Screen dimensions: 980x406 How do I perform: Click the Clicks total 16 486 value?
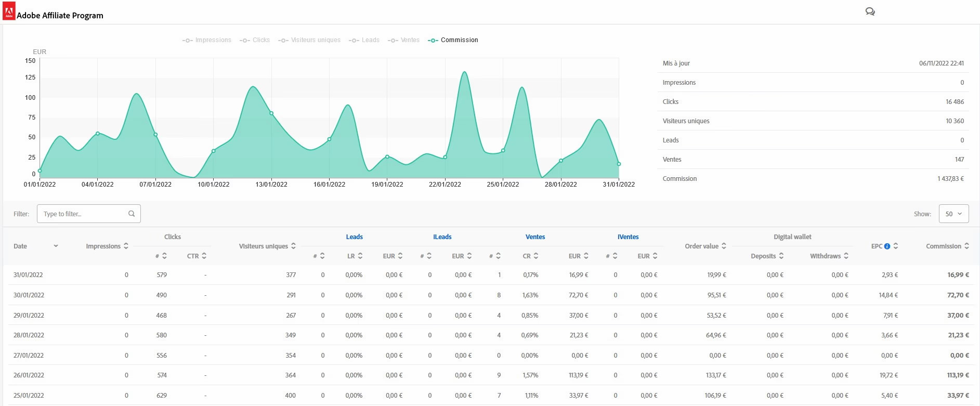(955, 102)
